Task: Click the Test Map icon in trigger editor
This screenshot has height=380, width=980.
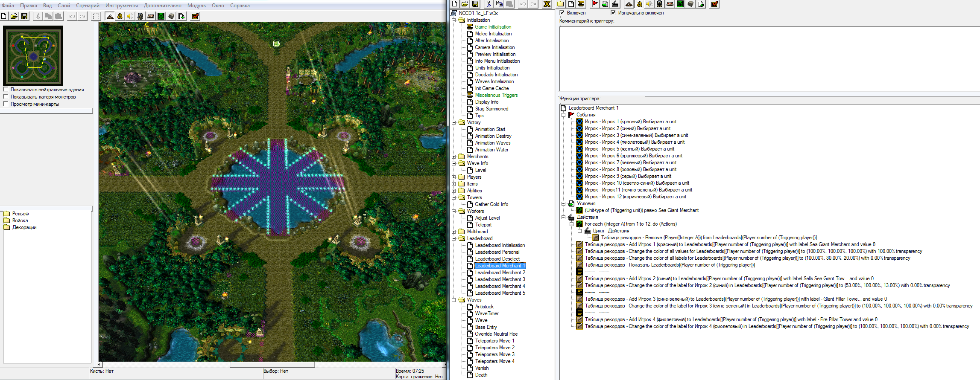Action: click(x=714, y=4)
